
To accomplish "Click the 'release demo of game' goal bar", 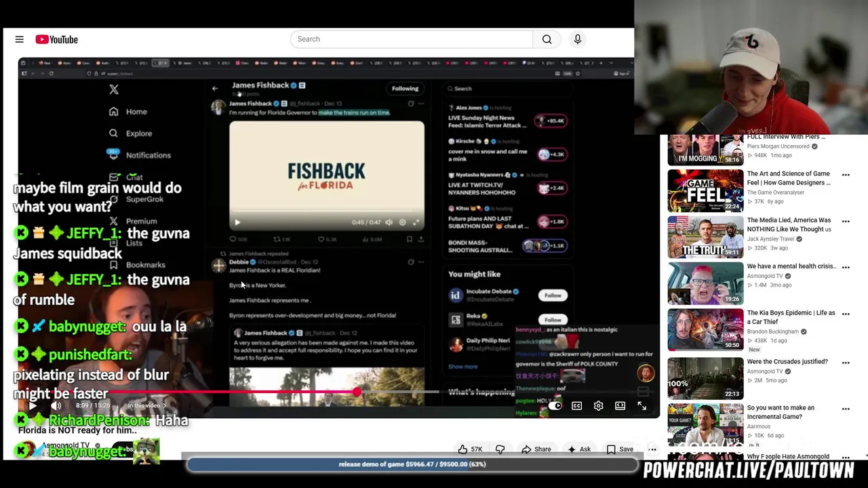I will 412,464.
